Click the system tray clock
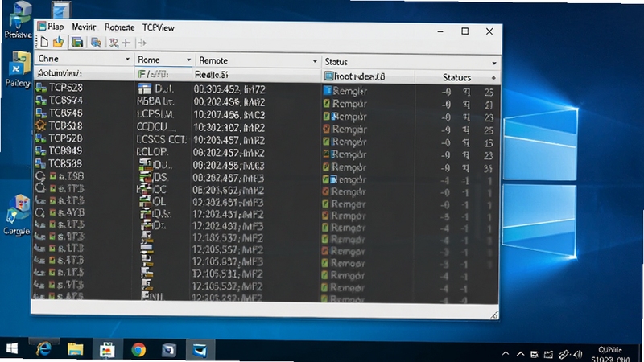644x362 pixels. point(610,355)
